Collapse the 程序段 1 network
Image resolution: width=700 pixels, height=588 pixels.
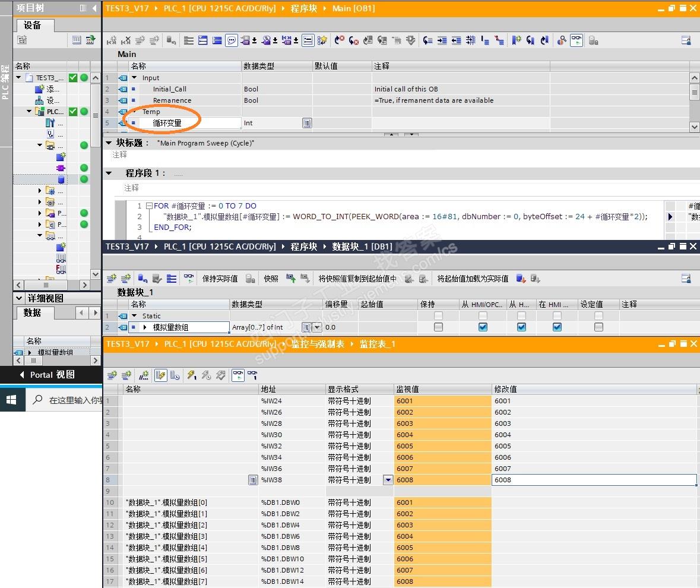pos(109,173)
